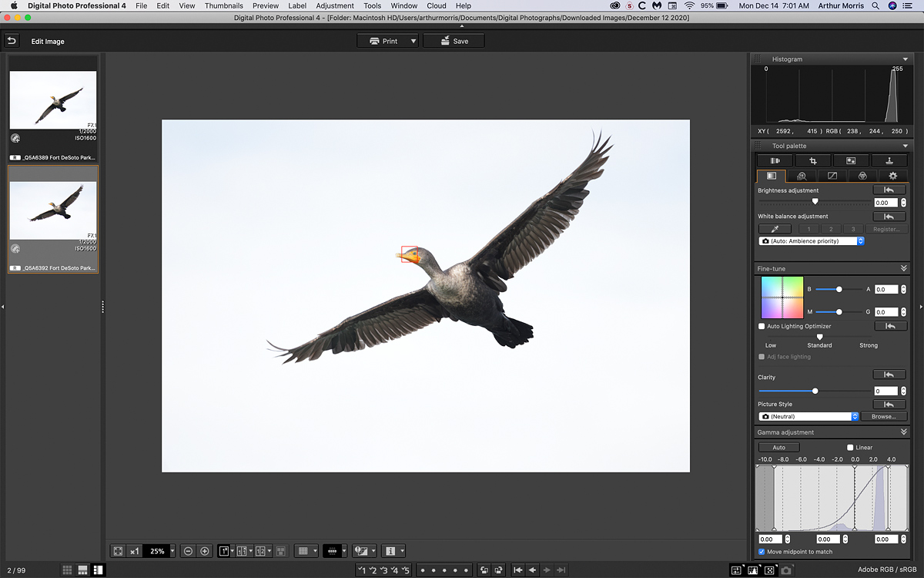924x578 pixels.
Task: Apply check mark 1 rating
Action: coord(362,570)
